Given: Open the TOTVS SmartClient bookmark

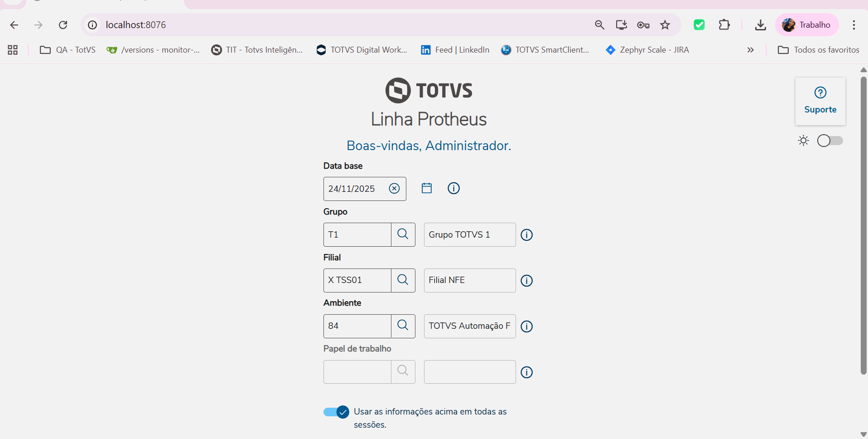Looking at the screenshot, I should click(x=545, y=50).
